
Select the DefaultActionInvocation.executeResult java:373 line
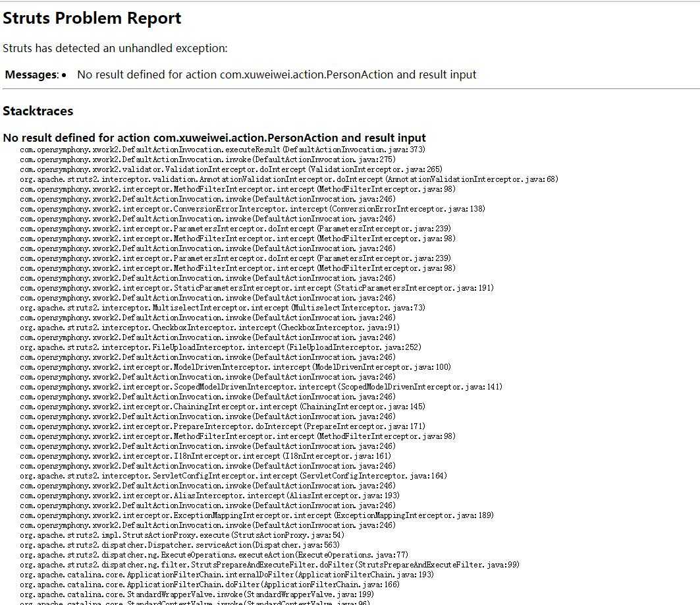point(223,150)
